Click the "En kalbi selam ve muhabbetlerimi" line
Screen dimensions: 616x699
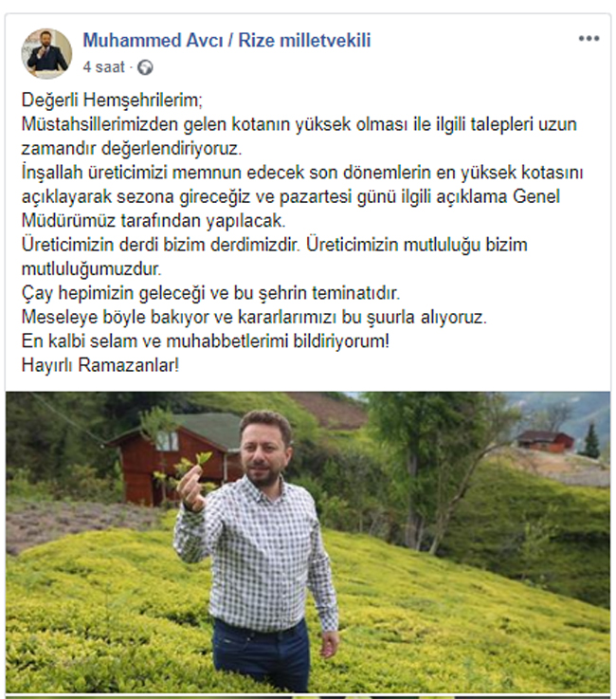(206, 341)
